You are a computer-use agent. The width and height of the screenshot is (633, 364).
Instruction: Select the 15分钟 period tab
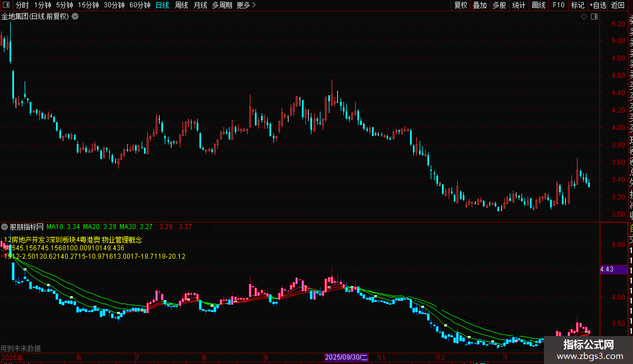(x=89, y=5)
